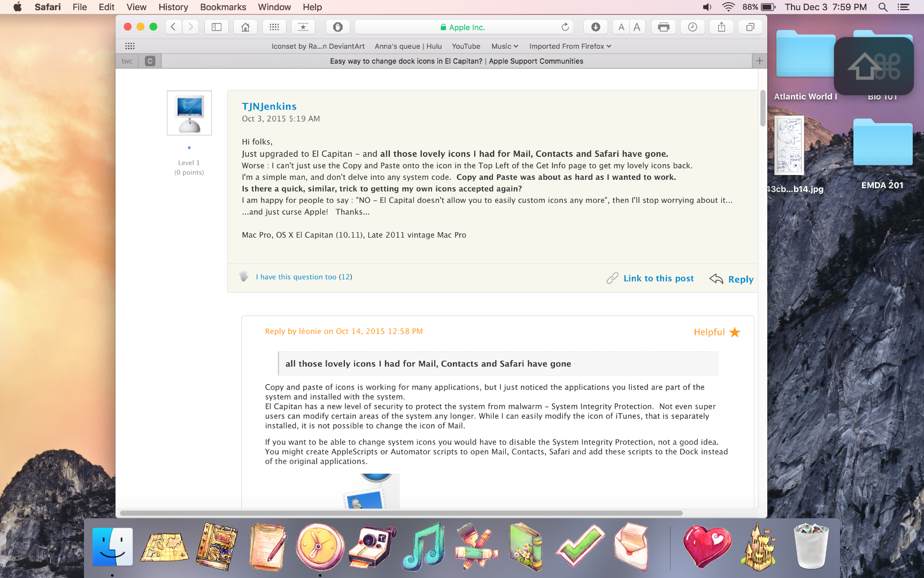Image resolution: width=924 pixels, height=578 pixels.
Task: Go forward with Safari's forward arrow
Action: pos(190,27)
